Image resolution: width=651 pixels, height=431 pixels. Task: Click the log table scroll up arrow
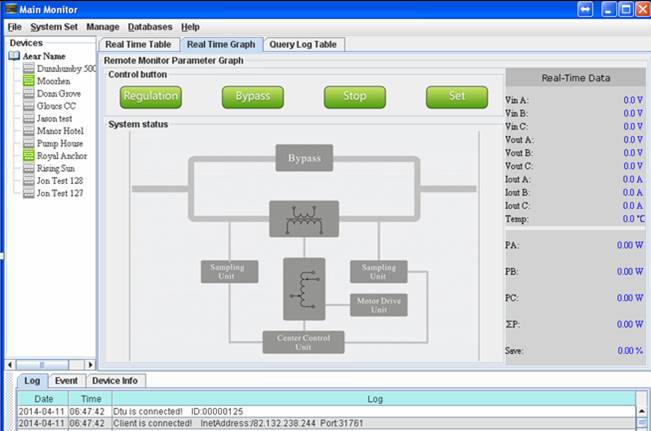(642, 411)
